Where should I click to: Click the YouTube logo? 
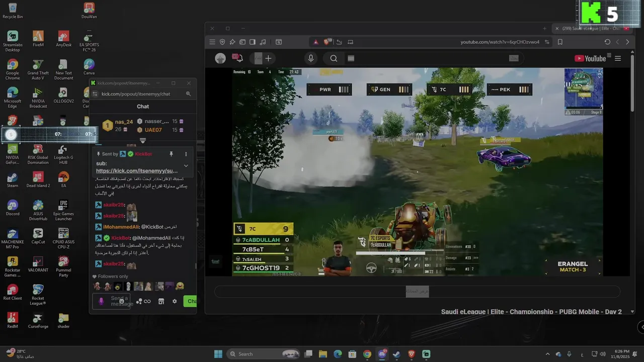[590, 58]
